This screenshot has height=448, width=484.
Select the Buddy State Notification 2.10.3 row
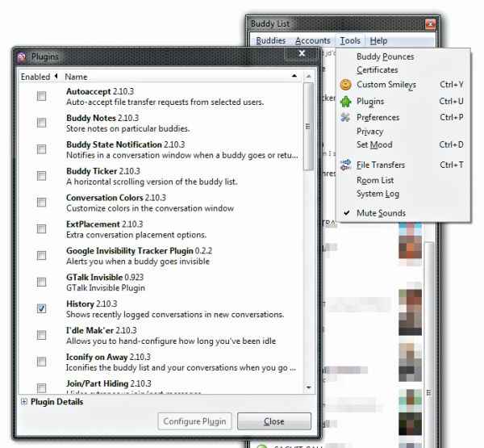160,149
